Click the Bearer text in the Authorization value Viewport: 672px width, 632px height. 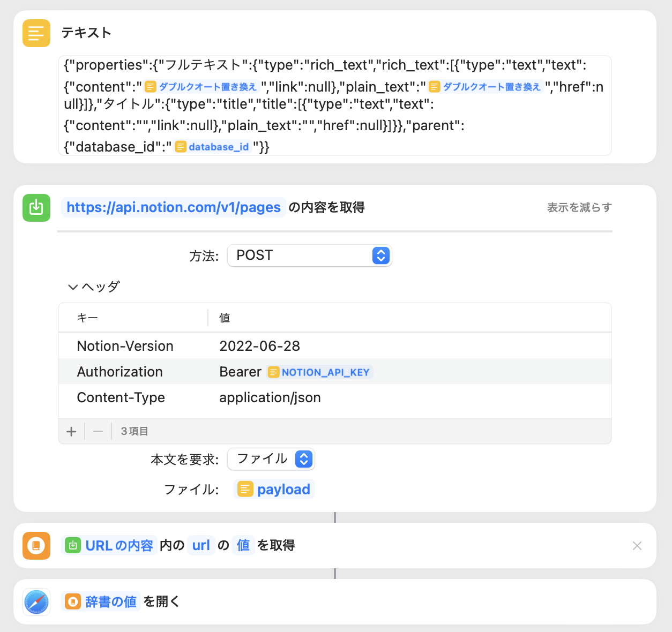[x=241, y=372]
